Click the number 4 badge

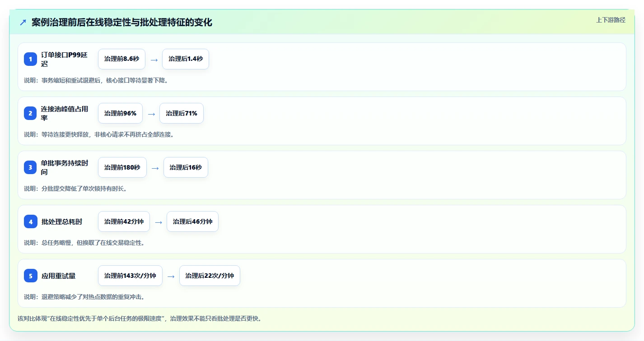(30, 221)
